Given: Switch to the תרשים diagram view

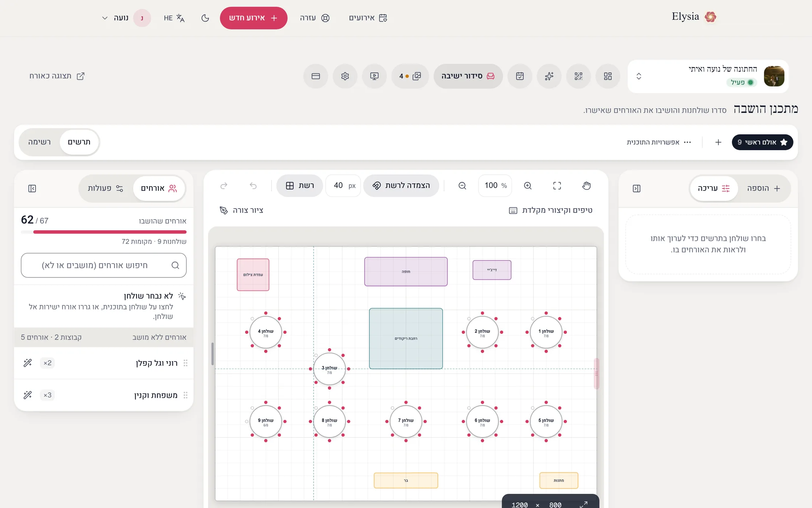Looking at the screenshot, I should tap(79, 142).
